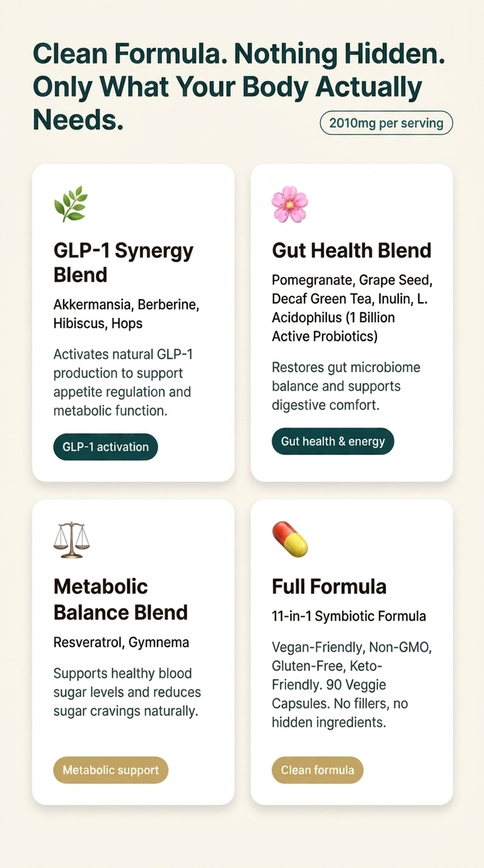Click the pink cherry blossom icon
Viewport: 484px width, 868px height.
pos(289,204)
